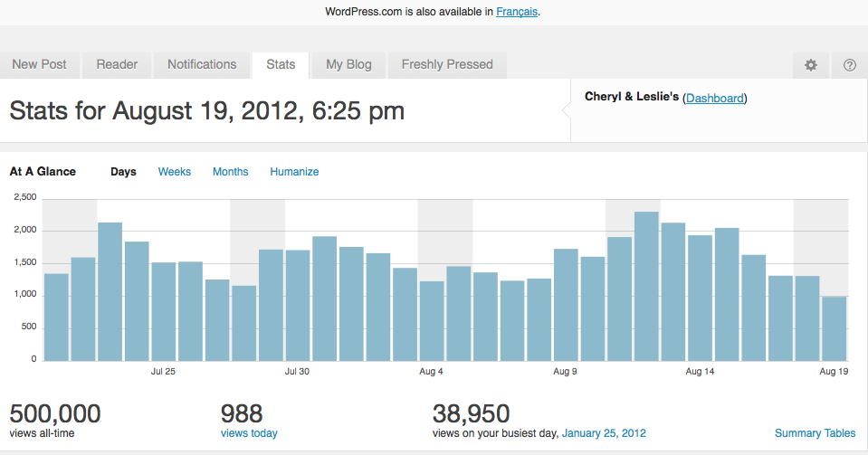
Task: Open the Dashboard link
Action: click(x=715, y=98)
